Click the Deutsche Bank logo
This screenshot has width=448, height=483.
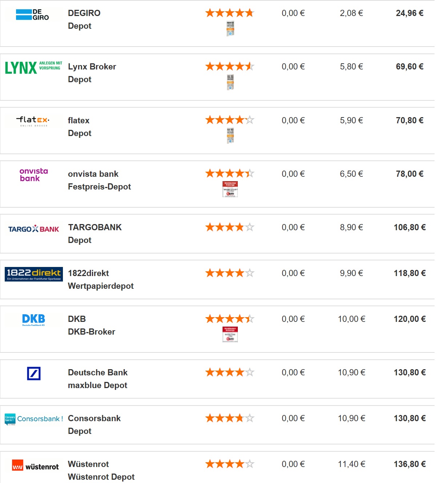tap(34, 373)
